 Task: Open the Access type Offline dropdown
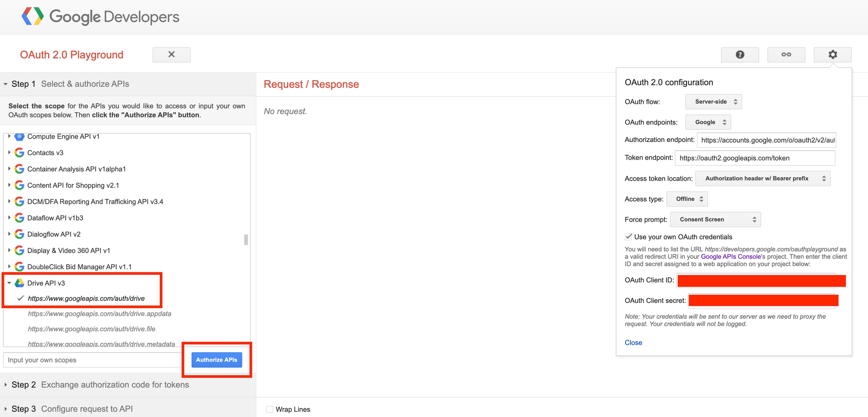click(x=687, y=199)
